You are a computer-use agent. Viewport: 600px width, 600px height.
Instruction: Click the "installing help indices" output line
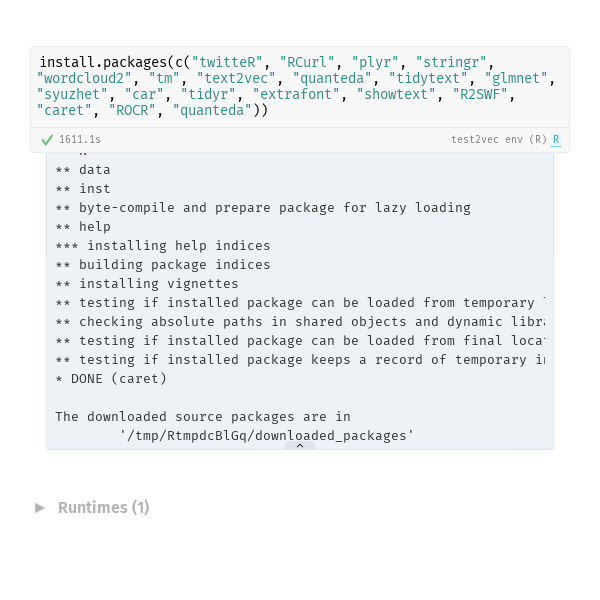[x=163, y=245]
